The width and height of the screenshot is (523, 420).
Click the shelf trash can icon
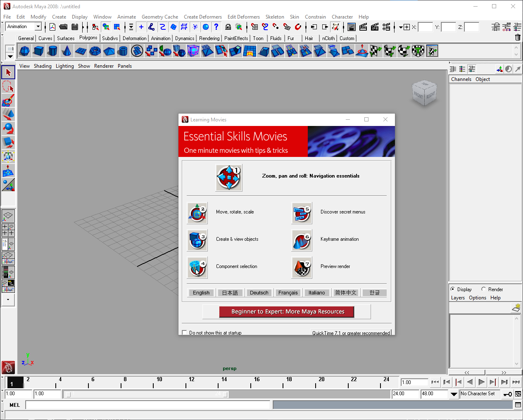pyautogui.click(x=518, y=38)
